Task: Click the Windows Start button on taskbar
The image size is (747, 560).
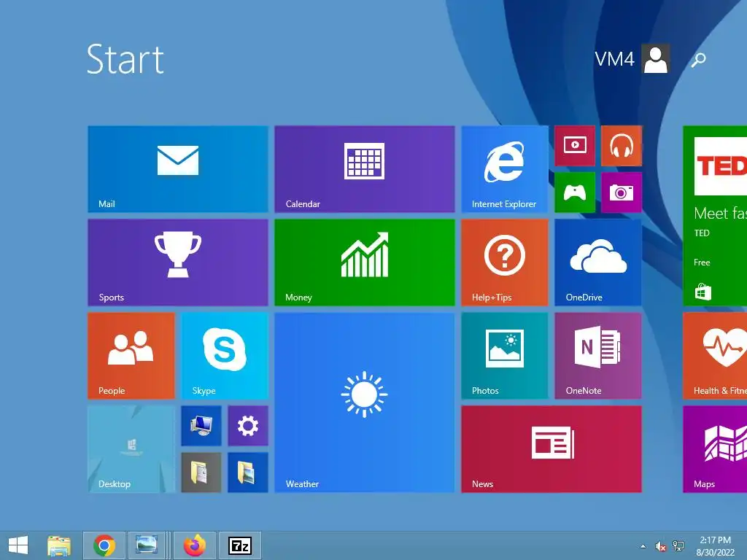Action: pyautogui.click(x=18, y=545)
